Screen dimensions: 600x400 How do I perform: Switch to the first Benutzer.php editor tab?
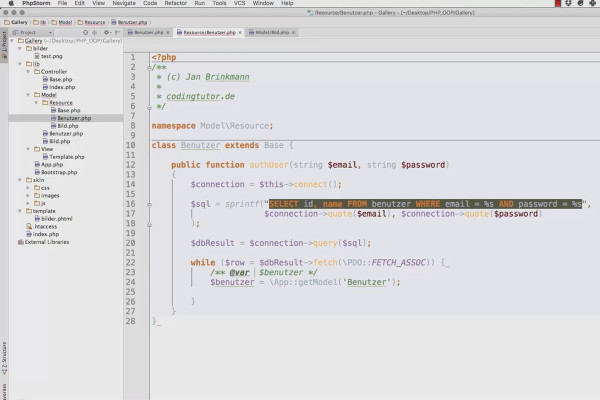(x=148, y=33)
